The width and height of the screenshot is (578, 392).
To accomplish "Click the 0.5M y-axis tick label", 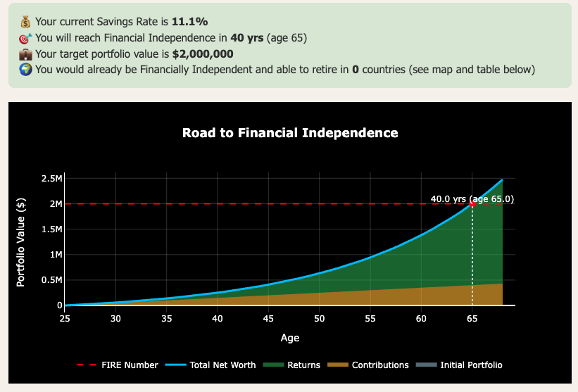I will pos(52,280).
